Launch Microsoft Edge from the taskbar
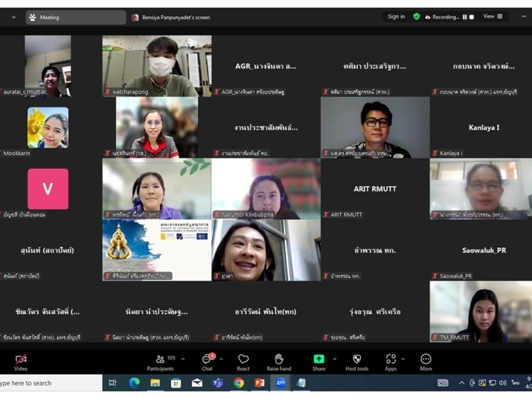Image resolution: width=532 pixels, height=399 pixels. point(134,383)
